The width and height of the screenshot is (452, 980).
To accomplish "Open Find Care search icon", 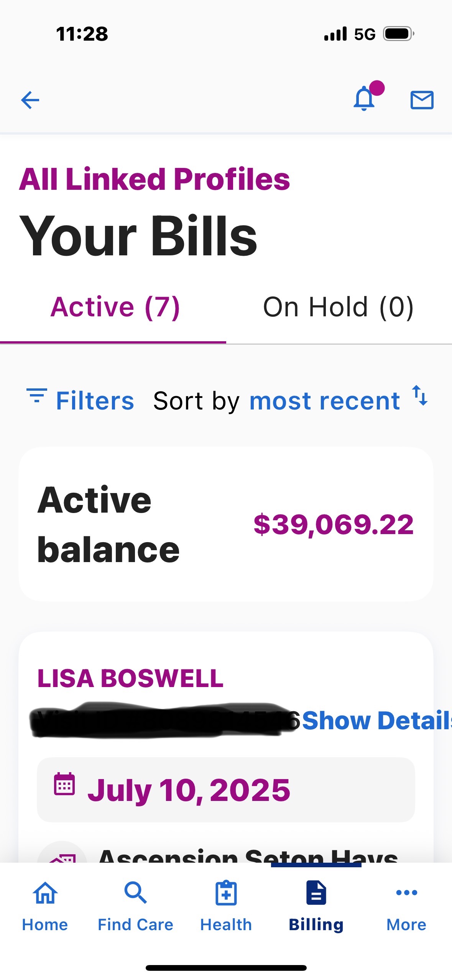I will [135, 893].
